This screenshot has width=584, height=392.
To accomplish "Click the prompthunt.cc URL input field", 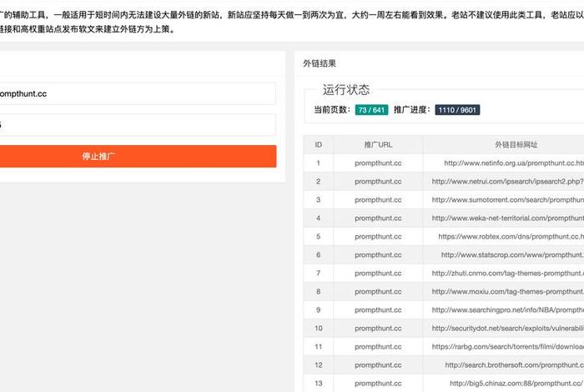I will (x=138, y=93).
